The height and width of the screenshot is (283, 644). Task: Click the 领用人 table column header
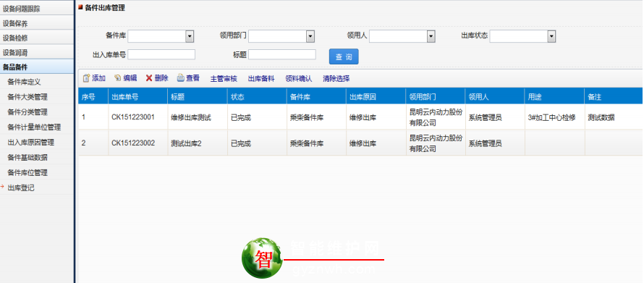pyautogui.click(x=495, y=97)
